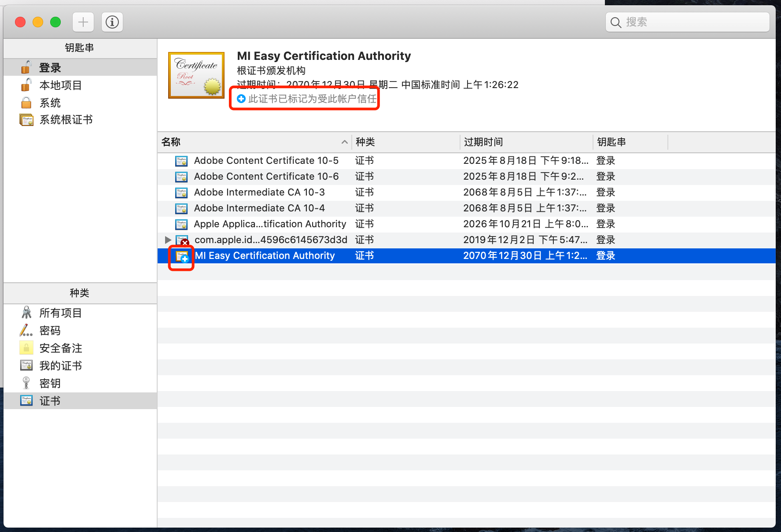
Task: Choose the 系统 keychain entry
Action: [80, 103]
